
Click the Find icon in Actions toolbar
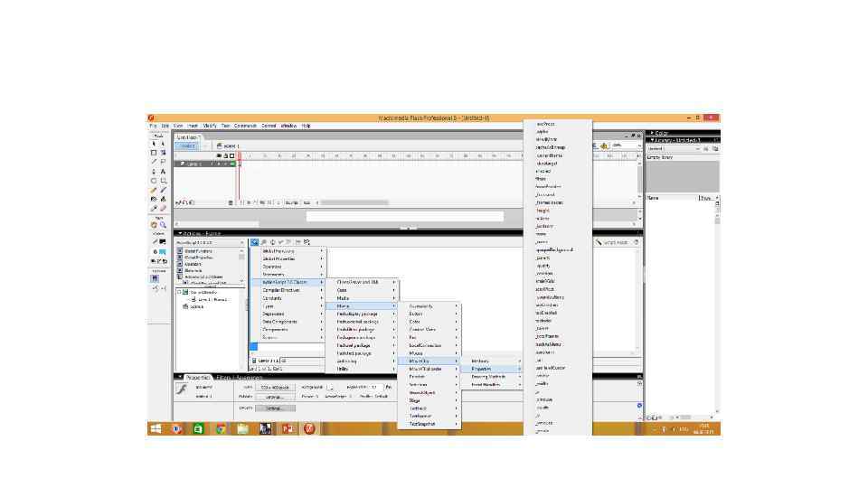click(264, 242)
